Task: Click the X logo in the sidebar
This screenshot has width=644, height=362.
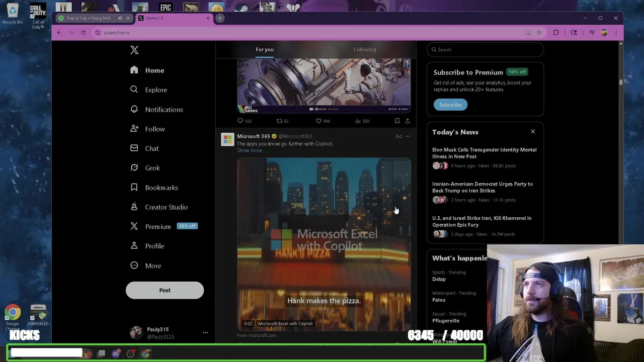Action: pos(134,50)
